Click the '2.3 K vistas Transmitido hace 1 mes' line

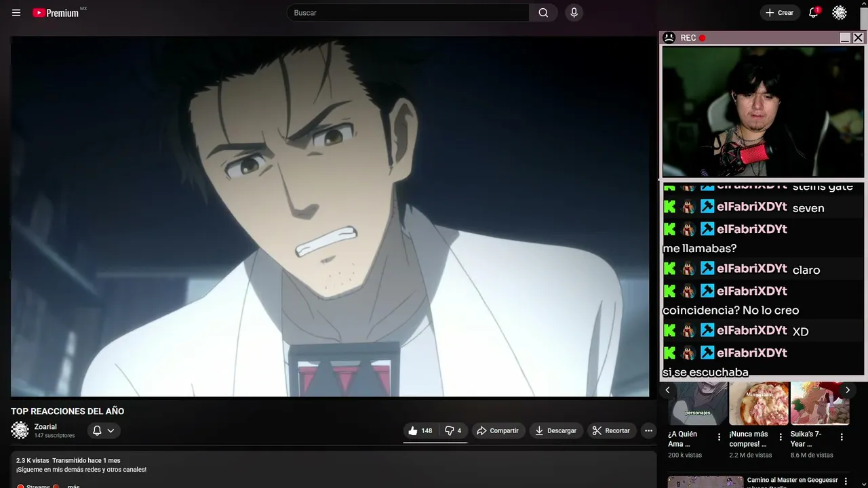[x=68, y=461]
